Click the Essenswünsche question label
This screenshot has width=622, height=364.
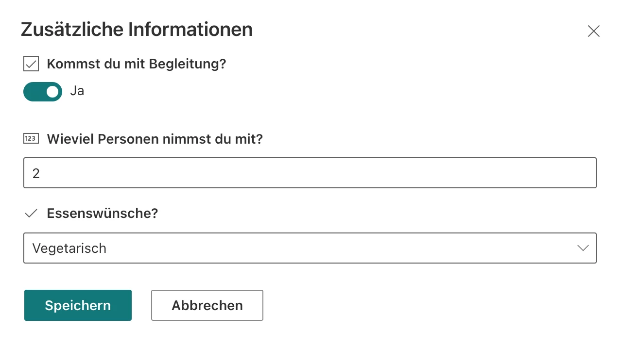pyautogui.click(x=103, y=213)
